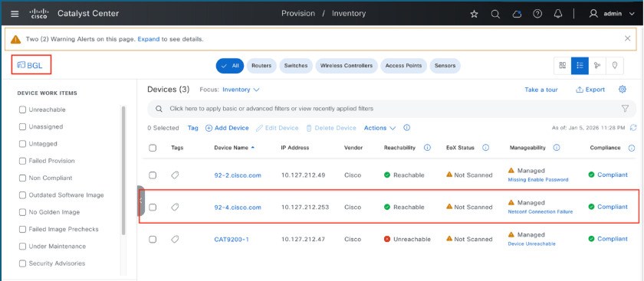
Task: Open the notifications bell
Action: coord(558,14)
